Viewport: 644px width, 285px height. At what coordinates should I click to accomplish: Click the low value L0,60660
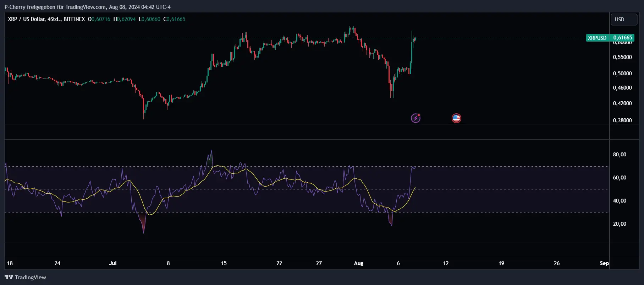(149, 19)
